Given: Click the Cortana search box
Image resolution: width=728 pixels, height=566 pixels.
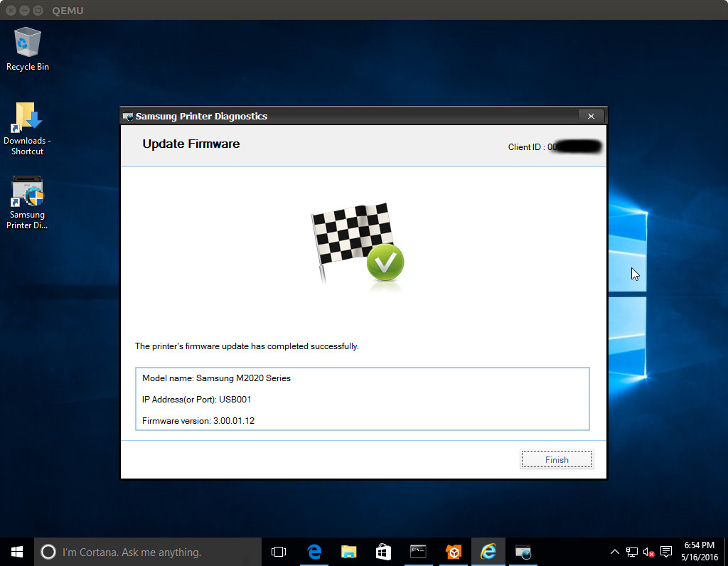Looking at the screenshot, I should 148,552.
